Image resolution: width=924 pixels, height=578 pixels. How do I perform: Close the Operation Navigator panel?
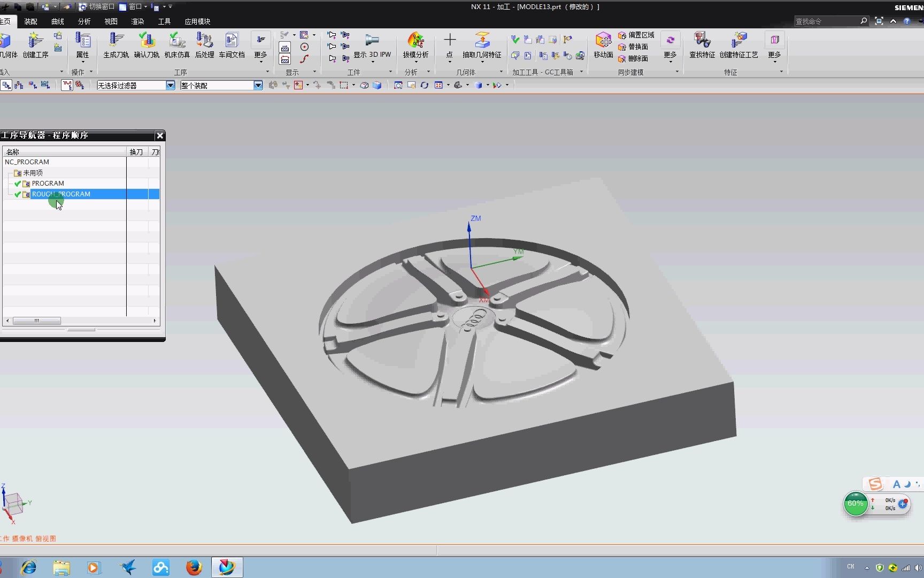pyautogui.click(x=159, y=135)
